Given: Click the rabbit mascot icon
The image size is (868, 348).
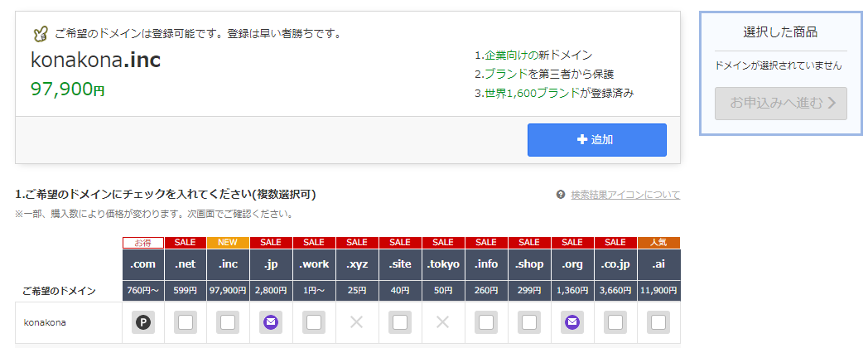Looking at the screenshot, I should pos(41,34).
